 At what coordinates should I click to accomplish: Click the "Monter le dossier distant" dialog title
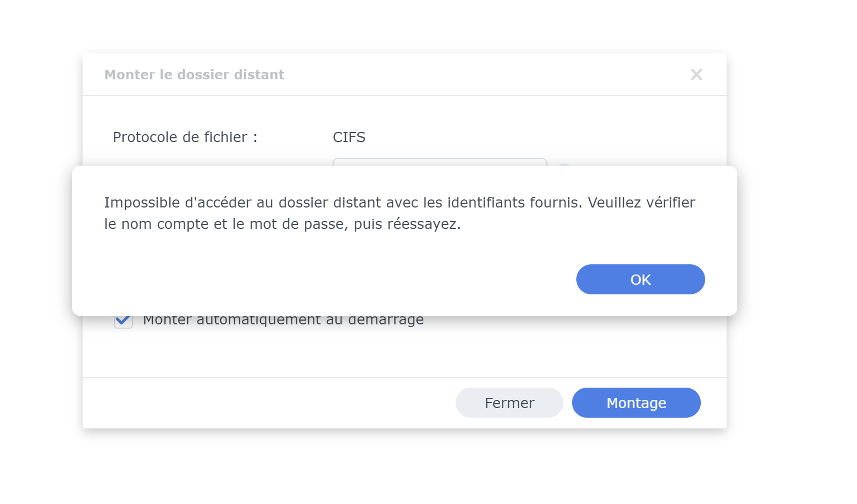194,75
